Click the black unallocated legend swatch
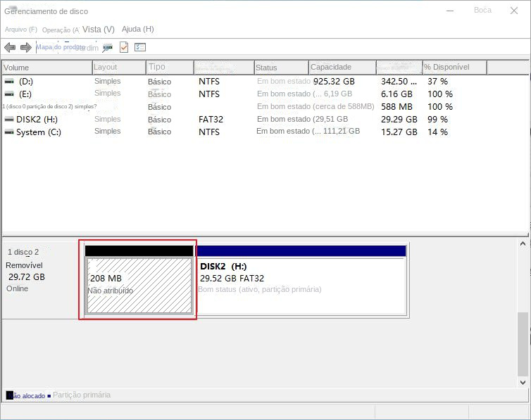The image size is (531, 420). [9, 395]
